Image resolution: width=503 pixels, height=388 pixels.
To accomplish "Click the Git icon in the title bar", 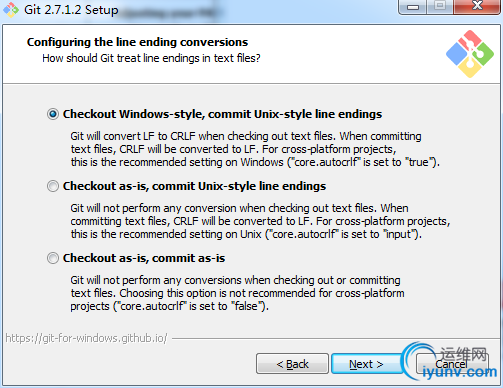I will pos(11,9).
